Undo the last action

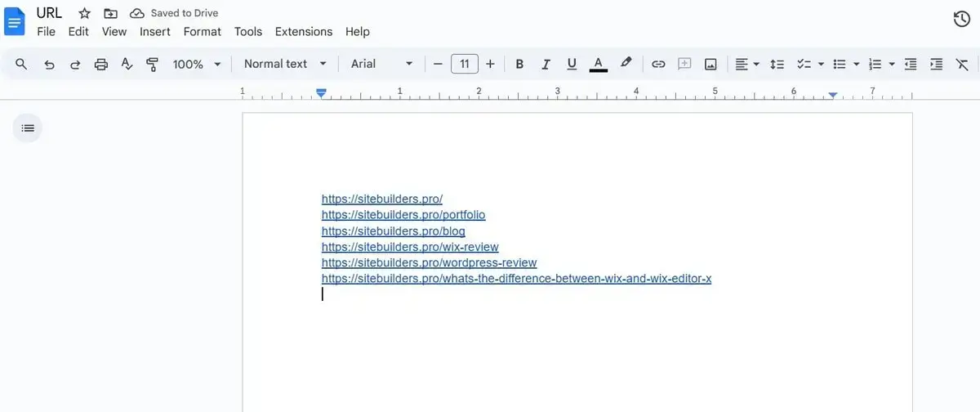point(49,64)
